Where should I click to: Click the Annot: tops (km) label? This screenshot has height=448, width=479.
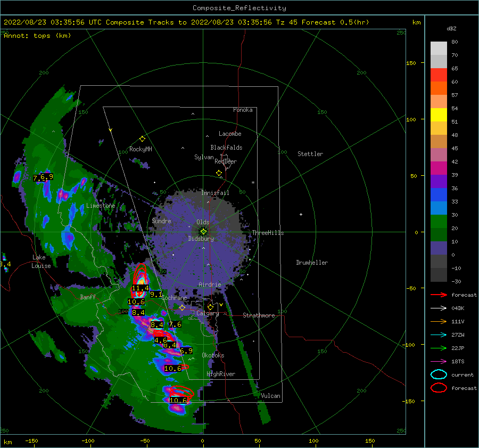[x=37, y=36]
